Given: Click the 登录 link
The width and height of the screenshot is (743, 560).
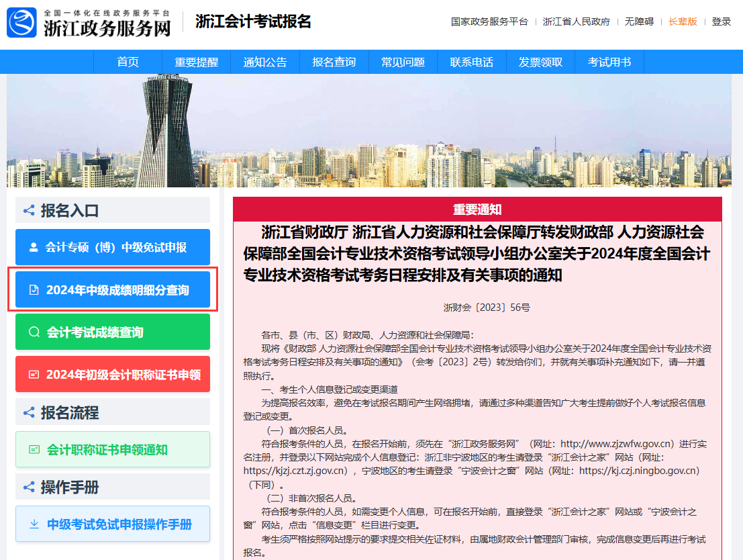Looking at the screenshot, I should (x=721, y=21).
